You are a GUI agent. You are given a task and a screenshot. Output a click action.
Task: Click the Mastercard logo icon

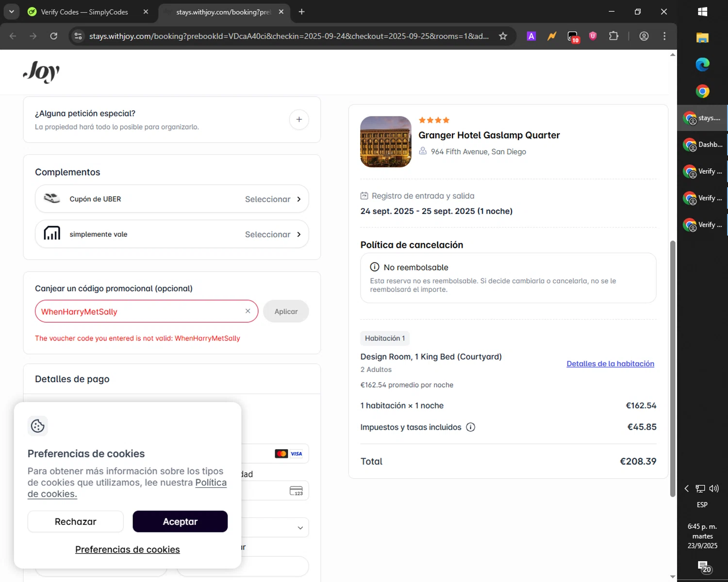pos(281,453)
